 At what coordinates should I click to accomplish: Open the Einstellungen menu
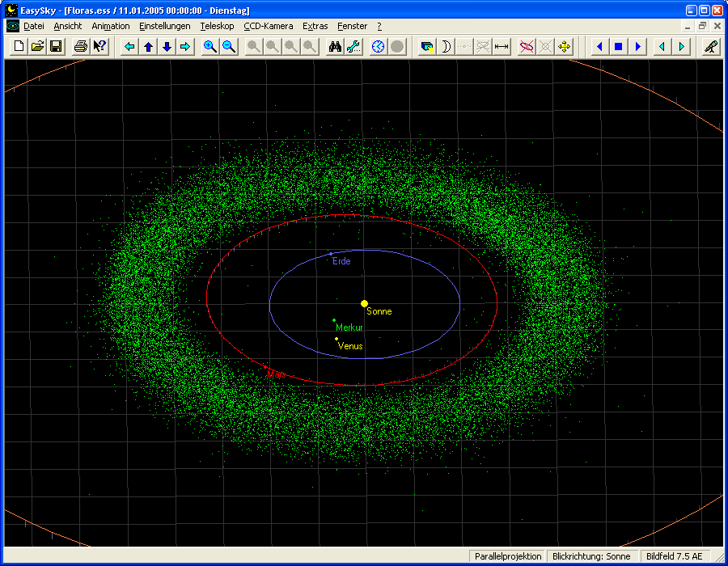165,26
